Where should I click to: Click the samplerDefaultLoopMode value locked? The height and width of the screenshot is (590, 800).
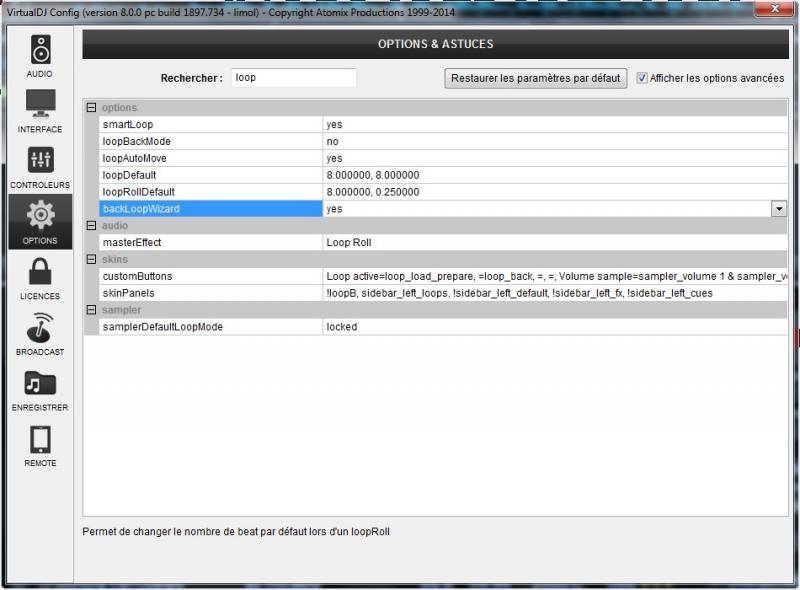point(341,327)
